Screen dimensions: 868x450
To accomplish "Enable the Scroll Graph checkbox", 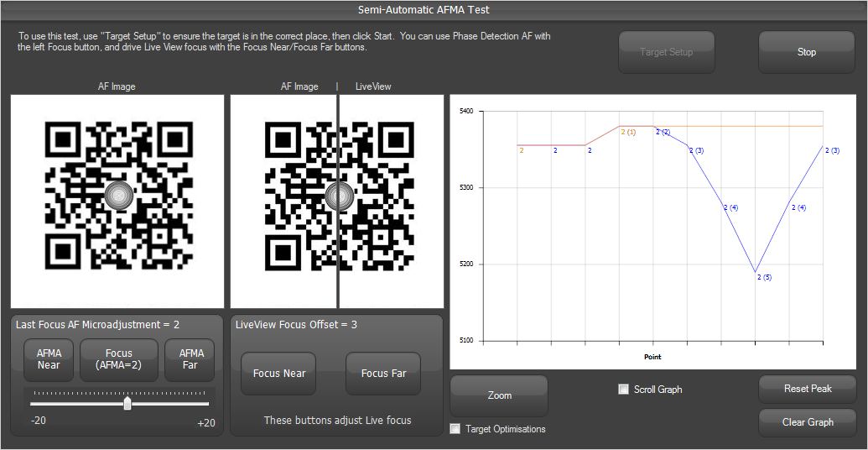I will click(623, 390).
